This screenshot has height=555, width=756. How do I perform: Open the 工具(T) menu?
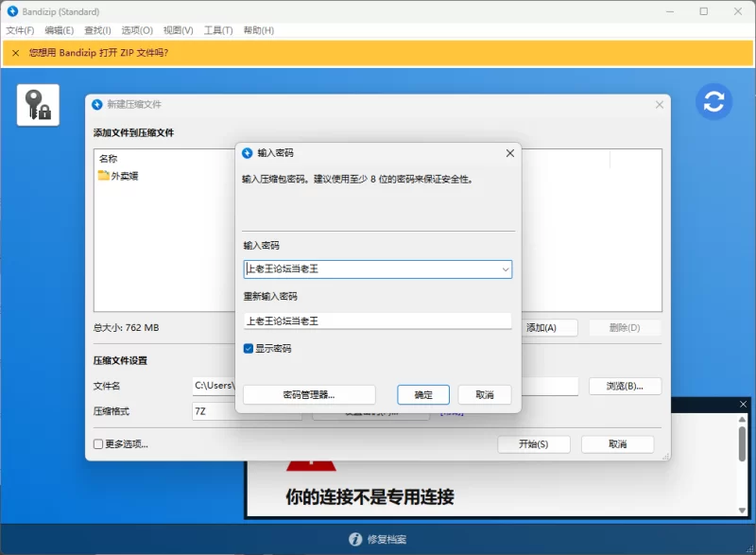point(218,30)
